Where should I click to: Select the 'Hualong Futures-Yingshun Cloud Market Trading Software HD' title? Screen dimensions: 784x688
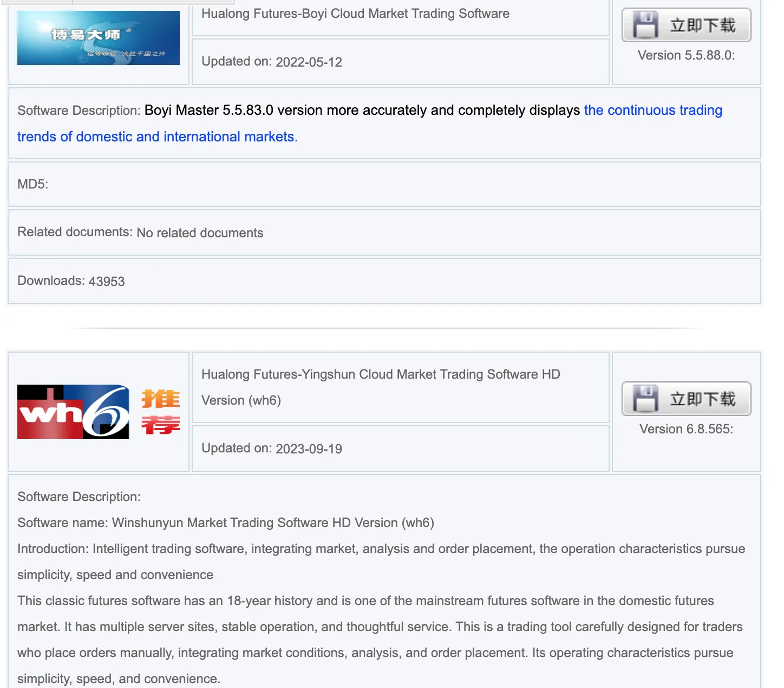[x=381, y=387]
